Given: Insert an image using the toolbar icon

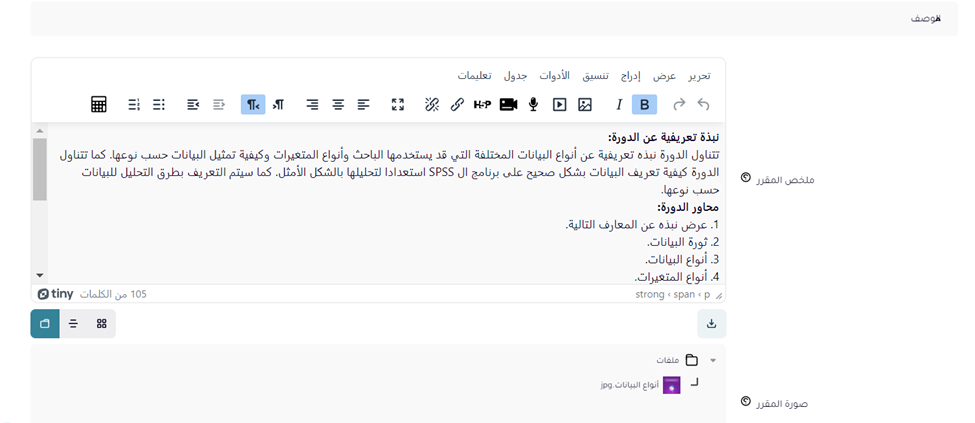Looking at the screenshot, I should (x=585, y=105).
